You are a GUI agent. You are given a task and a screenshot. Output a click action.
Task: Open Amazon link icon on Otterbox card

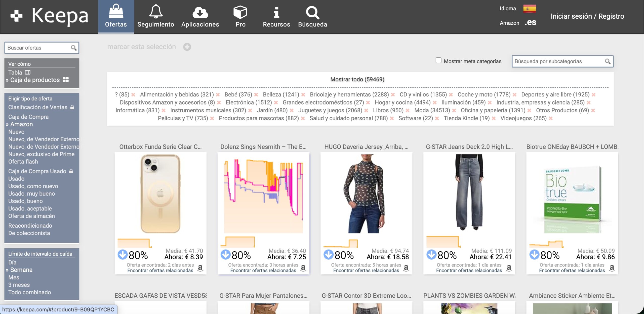pyautogui.click(x=200, y=268)
